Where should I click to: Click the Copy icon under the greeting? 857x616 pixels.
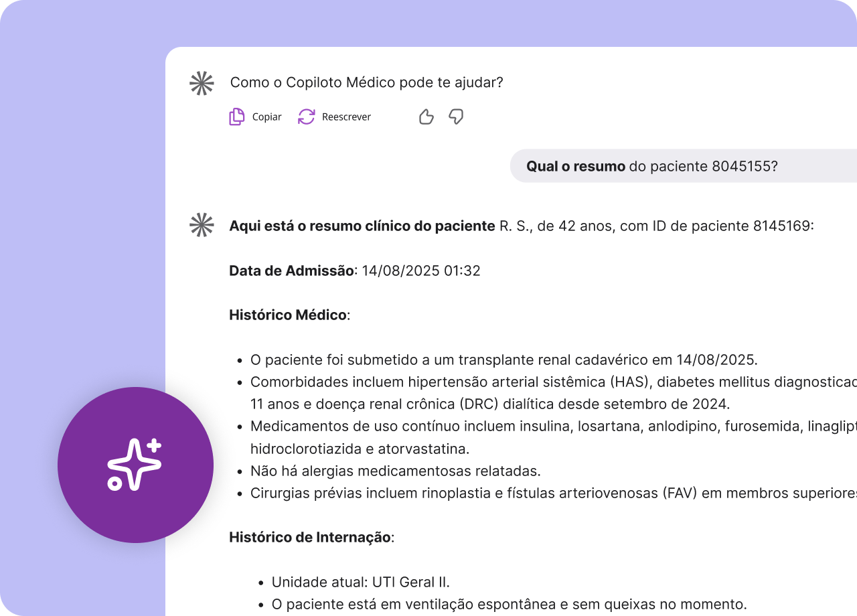tap(237, 117)
